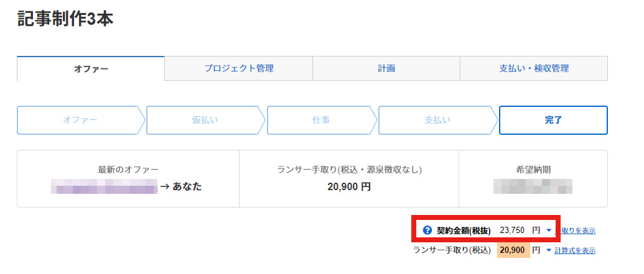Click the highlighted 20,900 amount field
This screenshot has height=274, width=644.
(513, 250)
